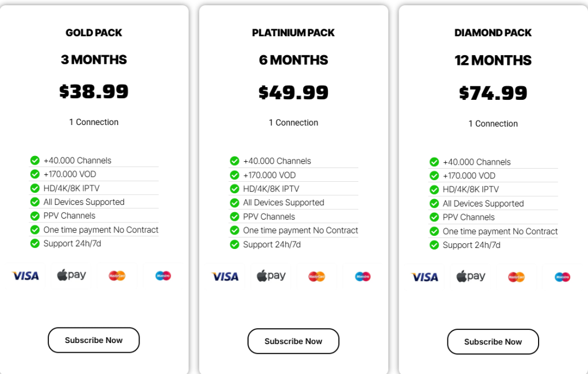Click the GOLD PACK heading

94,33
